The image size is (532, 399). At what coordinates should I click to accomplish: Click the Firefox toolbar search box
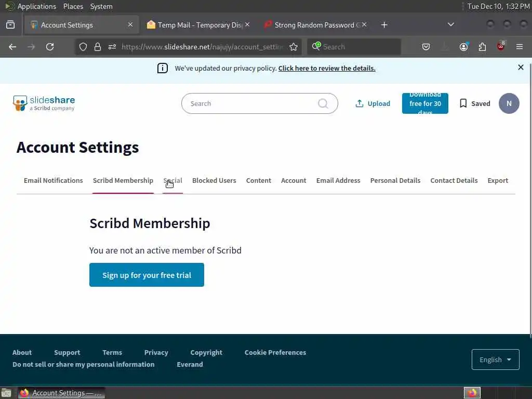point(354,47)
